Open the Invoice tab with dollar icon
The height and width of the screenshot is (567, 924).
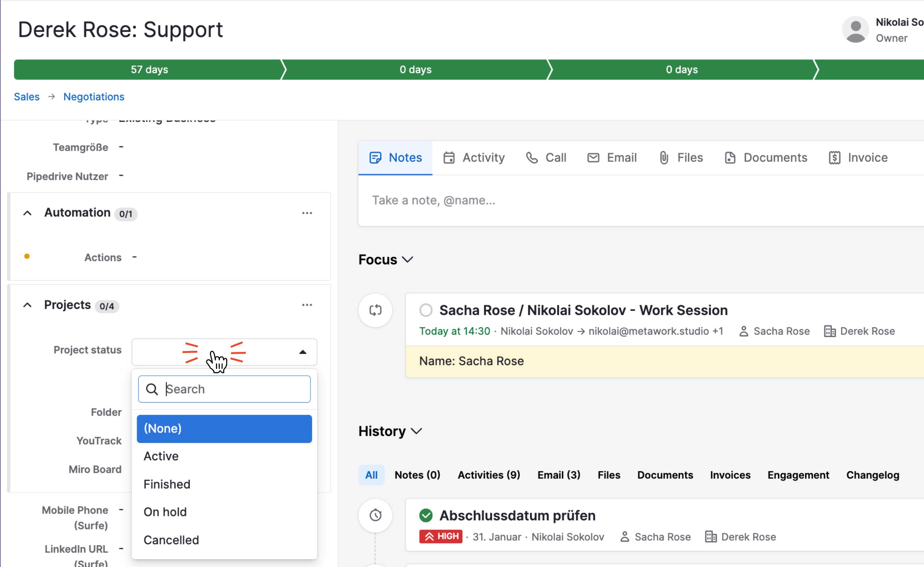point(858,157)
